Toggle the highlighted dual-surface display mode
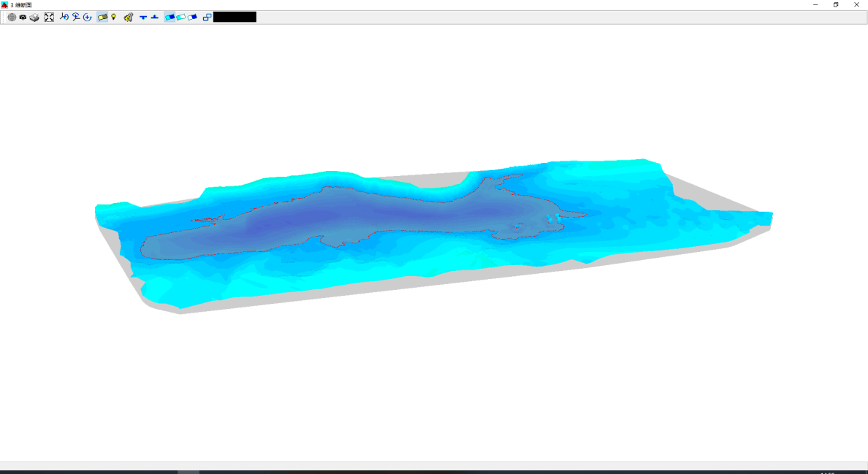 click(x=168, y=17)
